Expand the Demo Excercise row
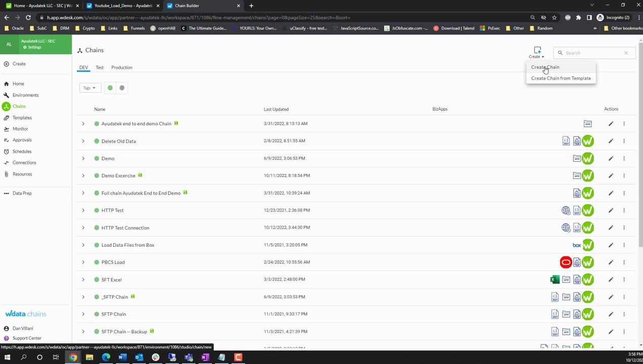The image size is (643, 364). 83,175
